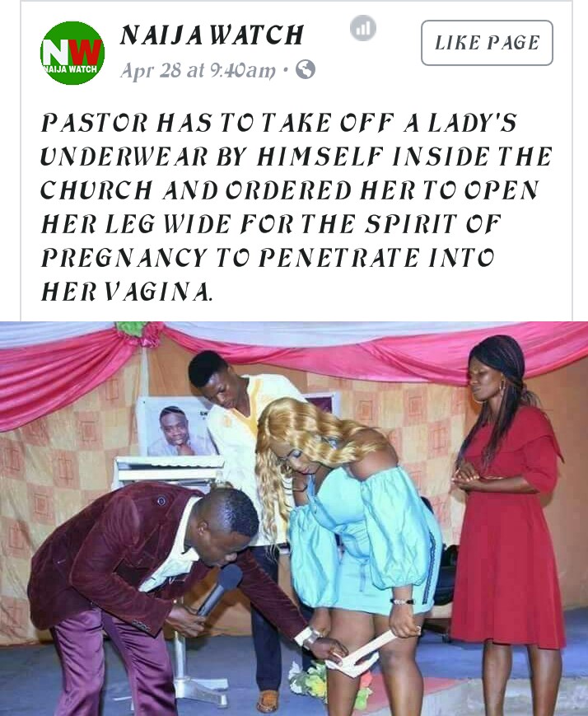This screenshot has height=716, width=588.
Task: Click the word CHURCH in the caption
Action: click(96, 190)
